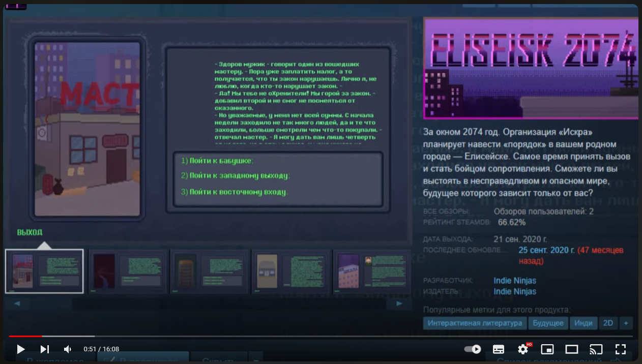This screenshot has width=642, height=364.
Task: Cast video to TV
Action: (596, 349)
